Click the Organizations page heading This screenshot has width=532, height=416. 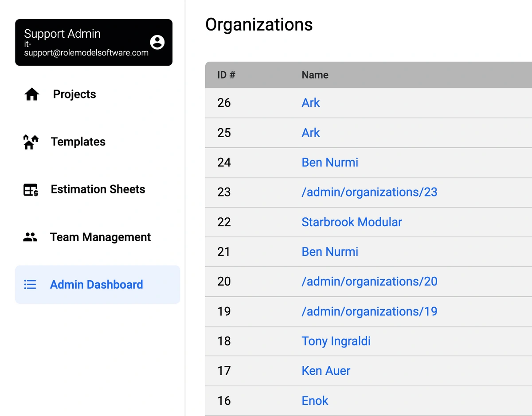(259, 24)
